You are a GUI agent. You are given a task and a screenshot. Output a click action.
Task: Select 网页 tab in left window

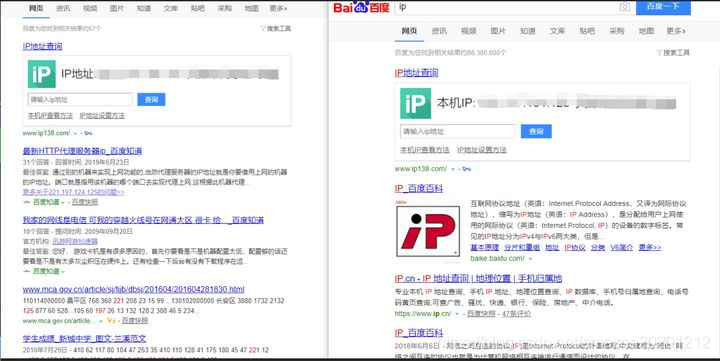[x=36, y=8]
